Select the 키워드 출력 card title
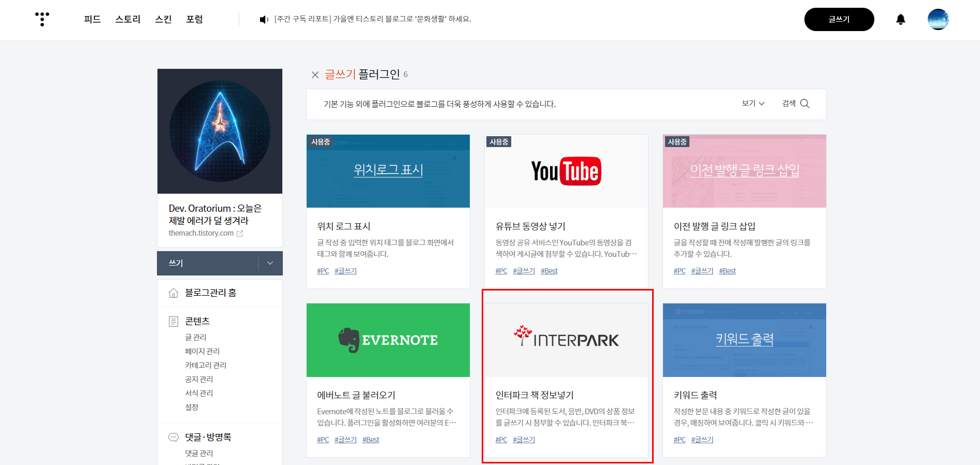 pyautogui.click(x=695, y=395)
